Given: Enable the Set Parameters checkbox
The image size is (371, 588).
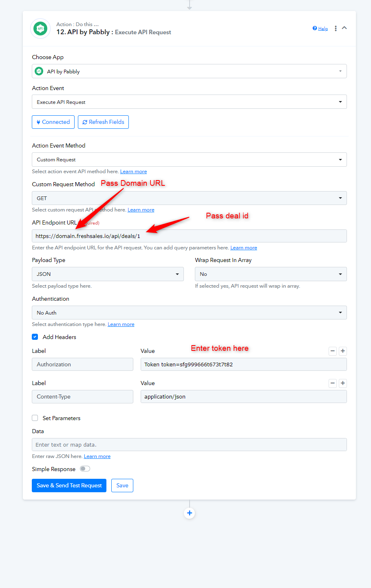Looking at the screenshot, I should pos(35,418).
